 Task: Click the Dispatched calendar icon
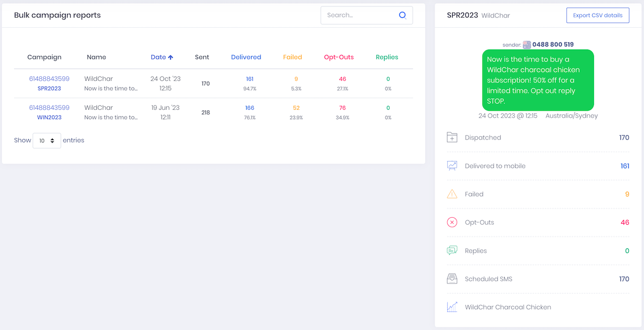click(452, 138)
